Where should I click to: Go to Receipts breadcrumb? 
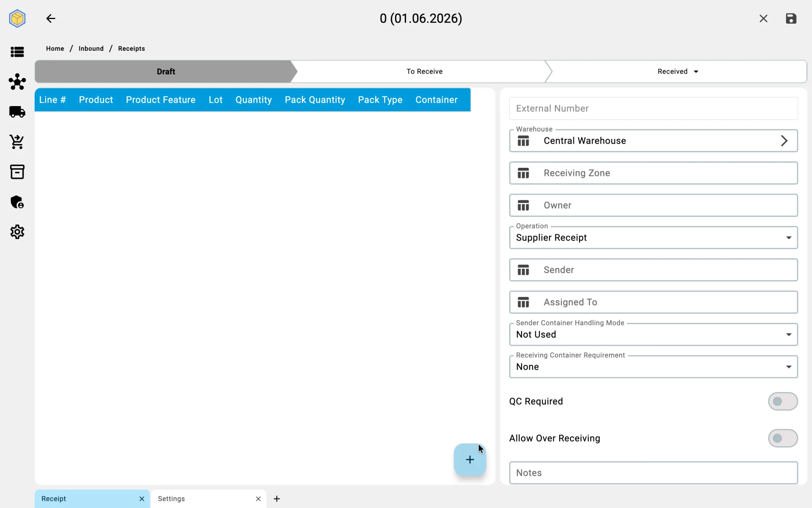tap(132, 49)
